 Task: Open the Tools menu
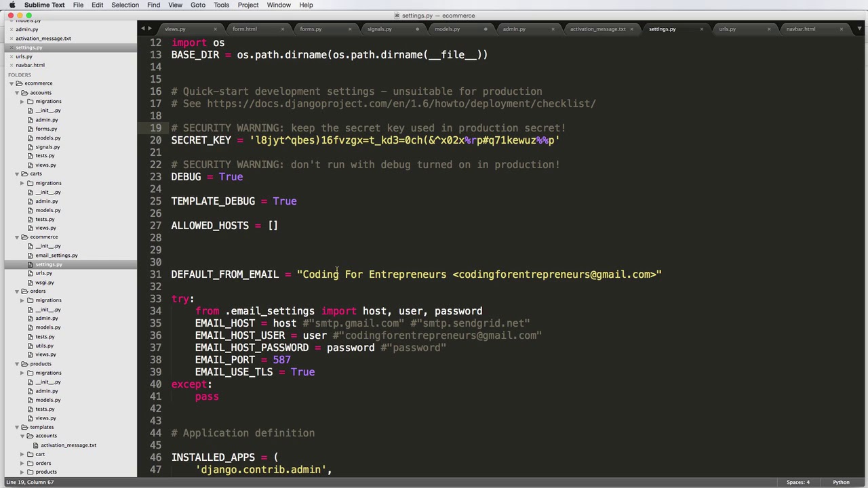221,5
